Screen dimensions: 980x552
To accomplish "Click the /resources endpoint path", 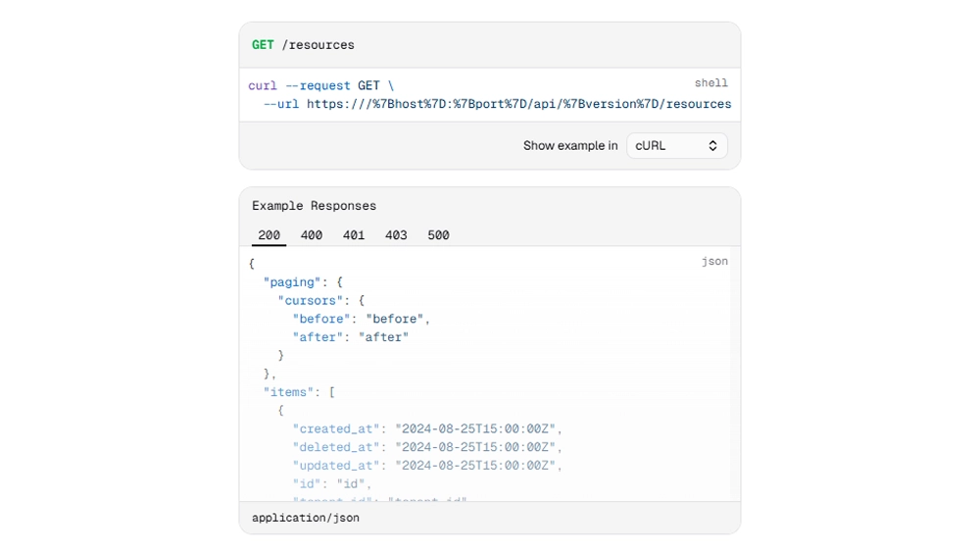I will click(x=318, y=45).
